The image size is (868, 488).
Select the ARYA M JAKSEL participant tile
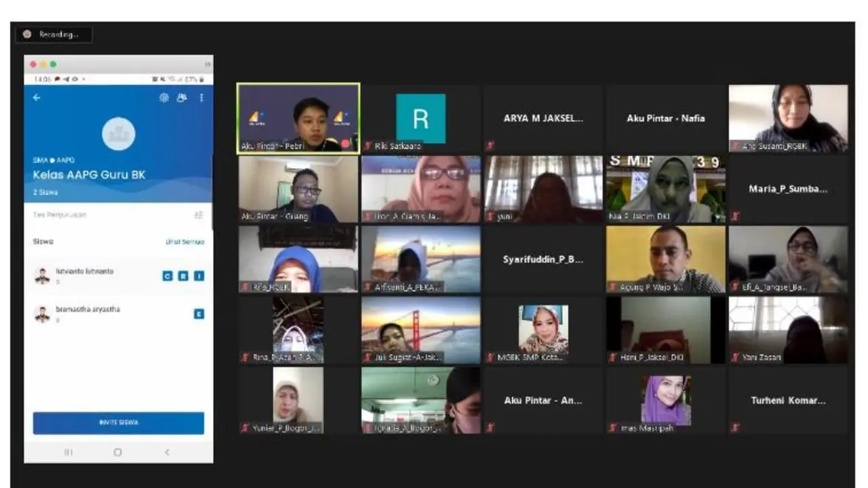[x=544, y=119]
